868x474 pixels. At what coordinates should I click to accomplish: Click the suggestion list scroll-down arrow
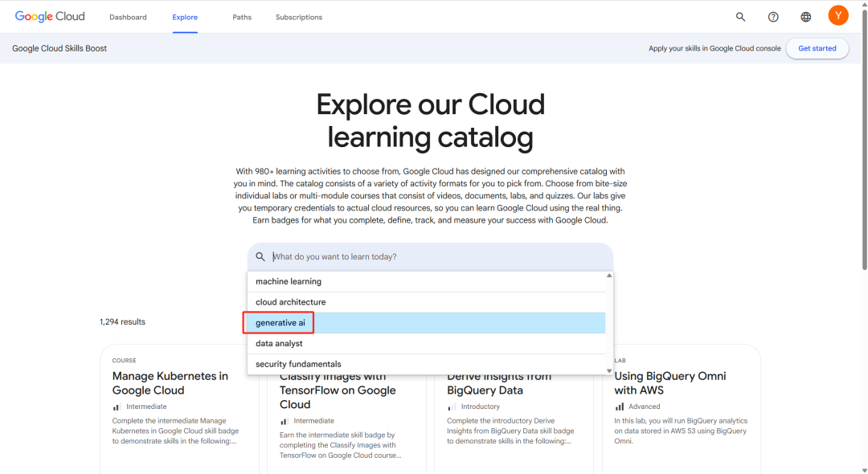(609, 371)
